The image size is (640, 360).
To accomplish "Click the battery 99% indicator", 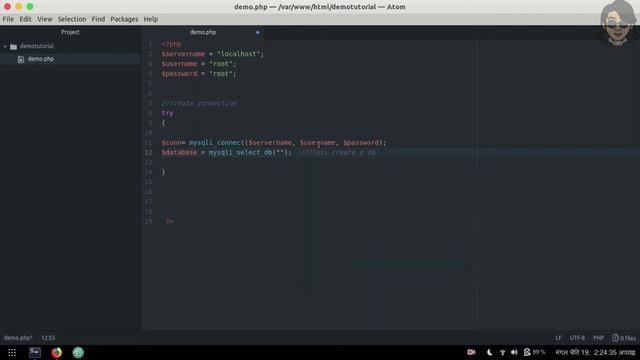I will coord(535,352).
